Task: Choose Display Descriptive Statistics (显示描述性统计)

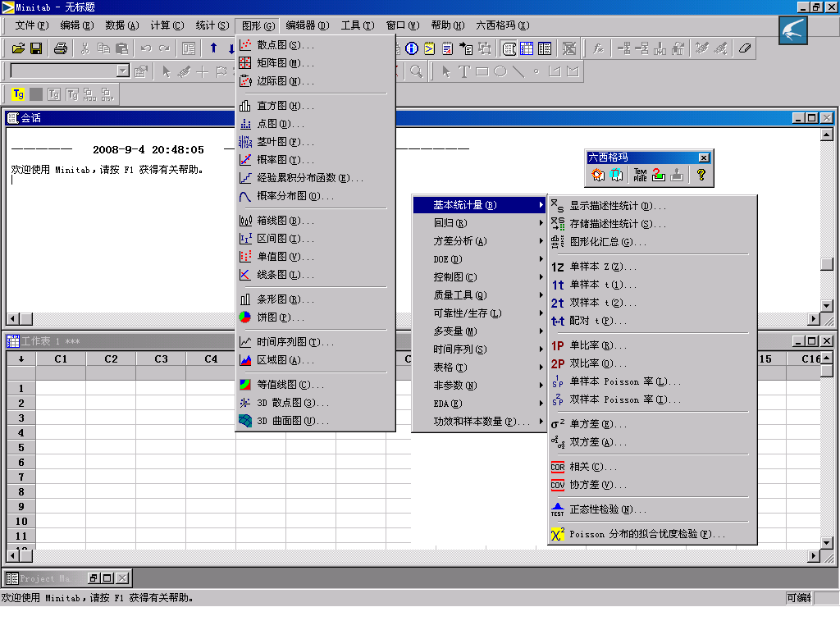Action: point(652,206)
